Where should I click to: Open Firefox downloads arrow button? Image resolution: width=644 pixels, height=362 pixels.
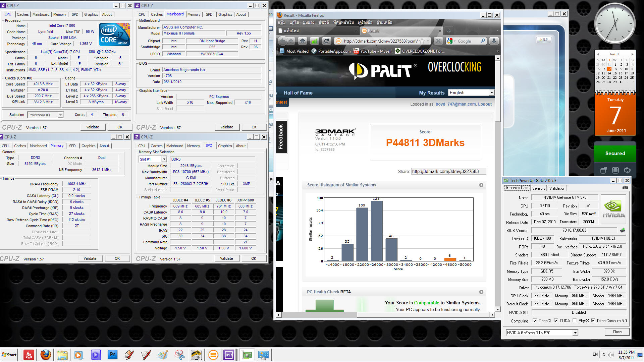493,41
